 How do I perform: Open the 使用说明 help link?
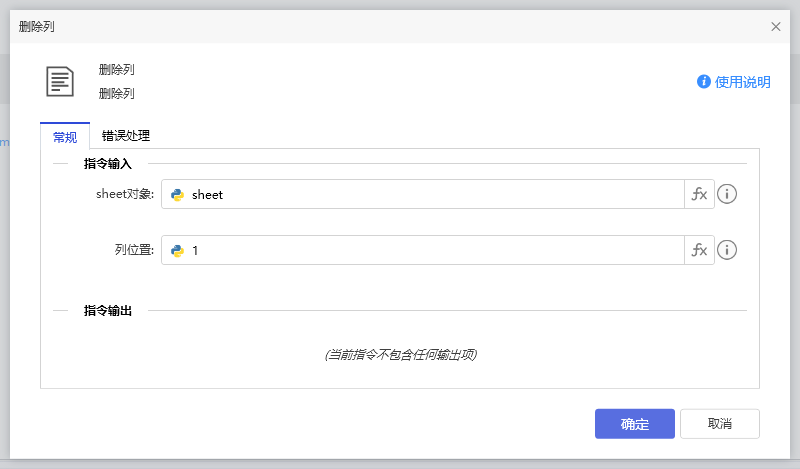[742, 82]
